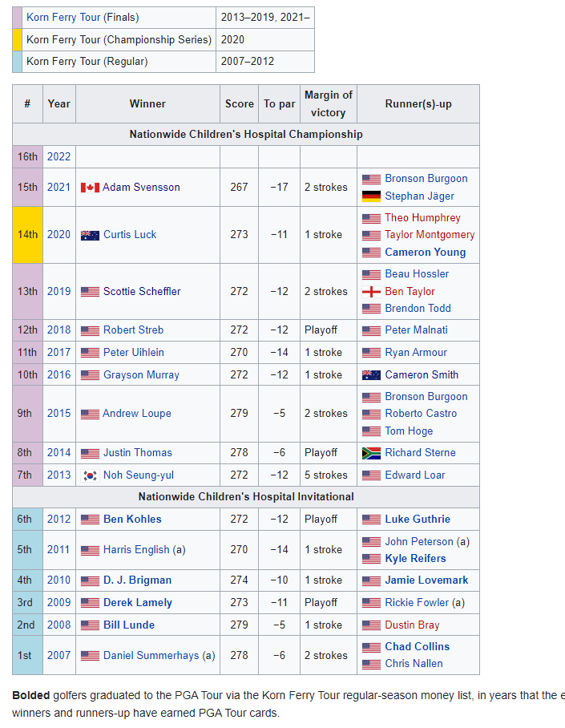Click US flag beside Peter Malnati
Screen dimensions: 565x728
371,330
